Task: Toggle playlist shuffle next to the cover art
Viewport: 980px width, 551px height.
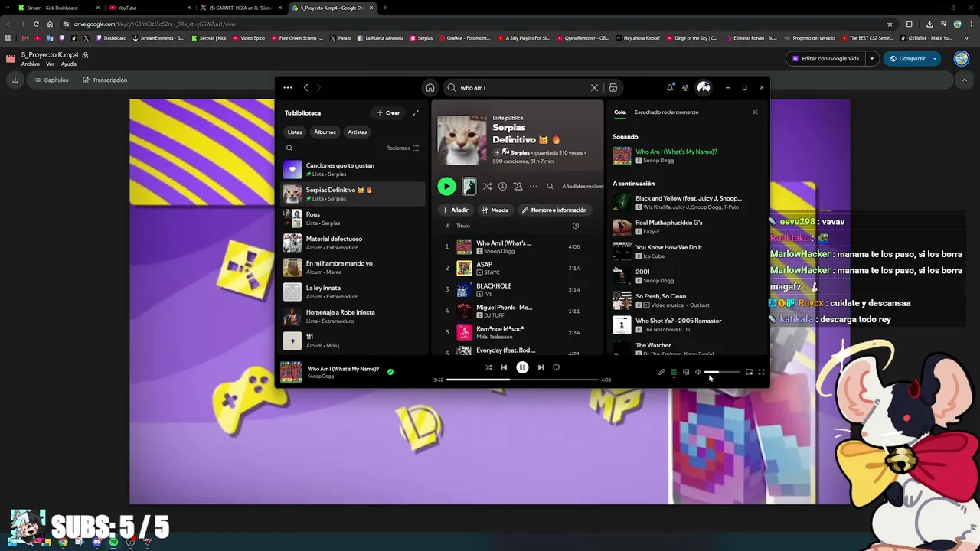Action: coord(487,187)
